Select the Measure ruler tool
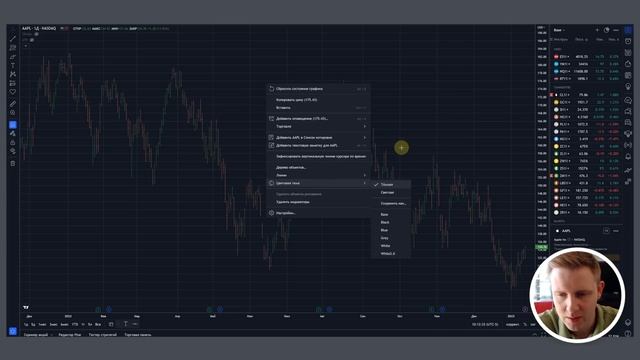Viewport: 640px width, 360px height. tap(13, 104)
